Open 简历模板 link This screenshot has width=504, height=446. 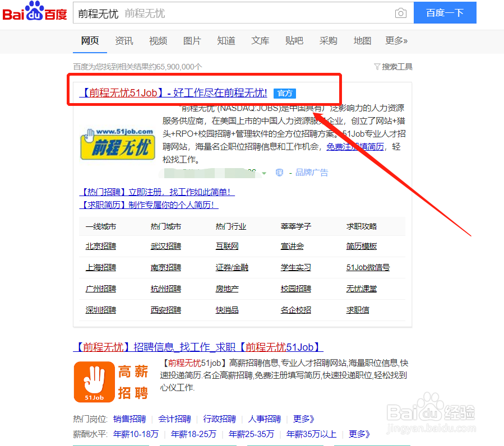361,246
